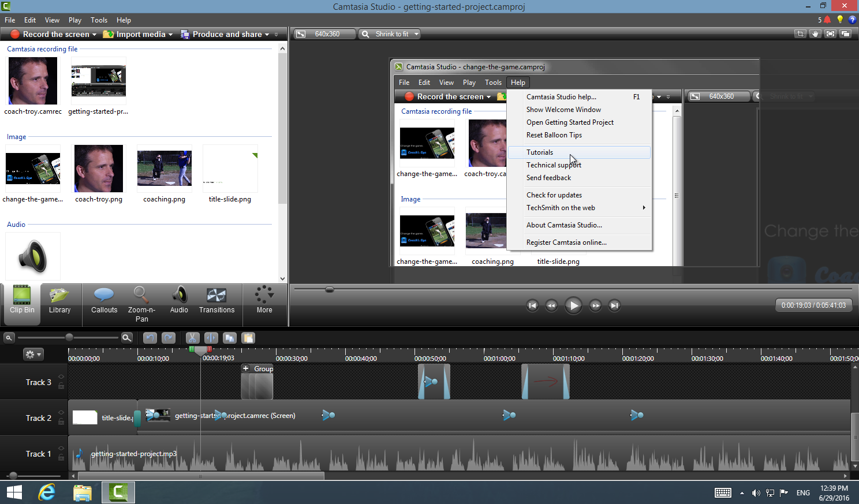Switch preview to full screen mode

tap(830, 34)
